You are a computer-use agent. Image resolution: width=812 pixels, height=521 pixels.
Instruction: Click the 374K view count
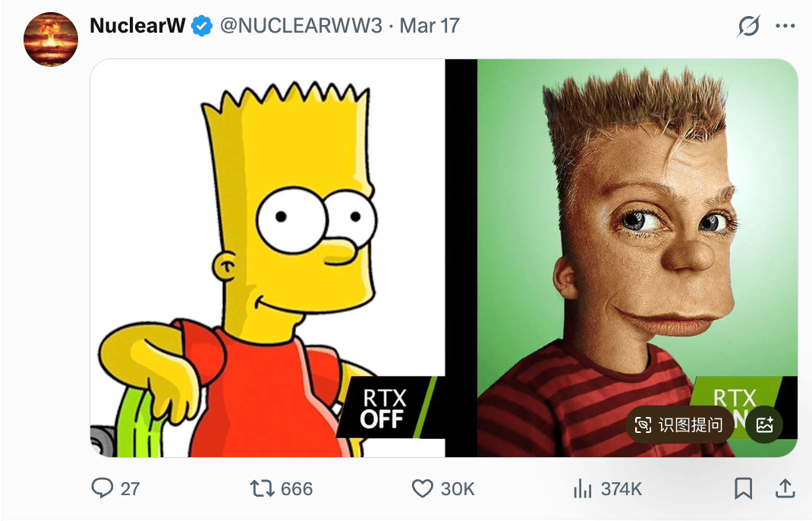point(622,489)
